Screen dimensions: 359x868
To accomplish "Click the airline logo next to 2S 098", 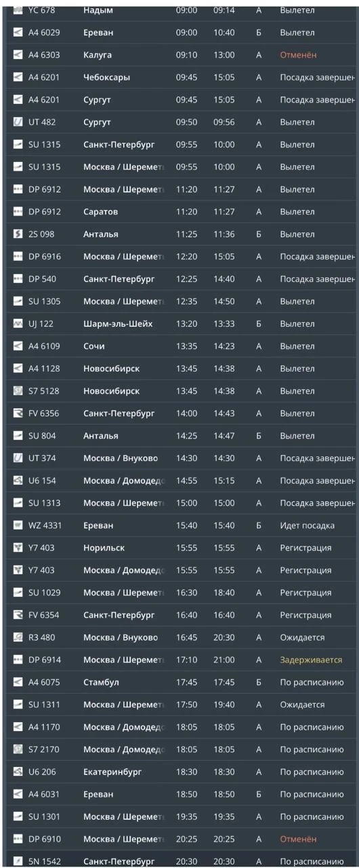I will click(18, 234).
